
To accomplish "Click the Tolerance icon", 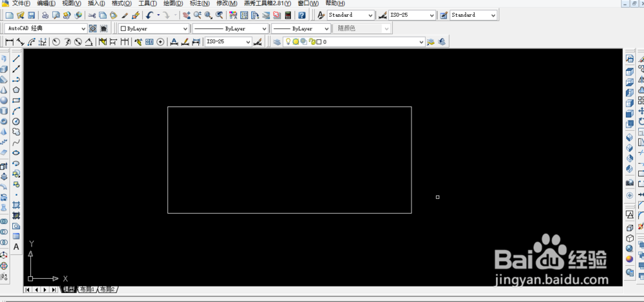I will tap(149, 42).
